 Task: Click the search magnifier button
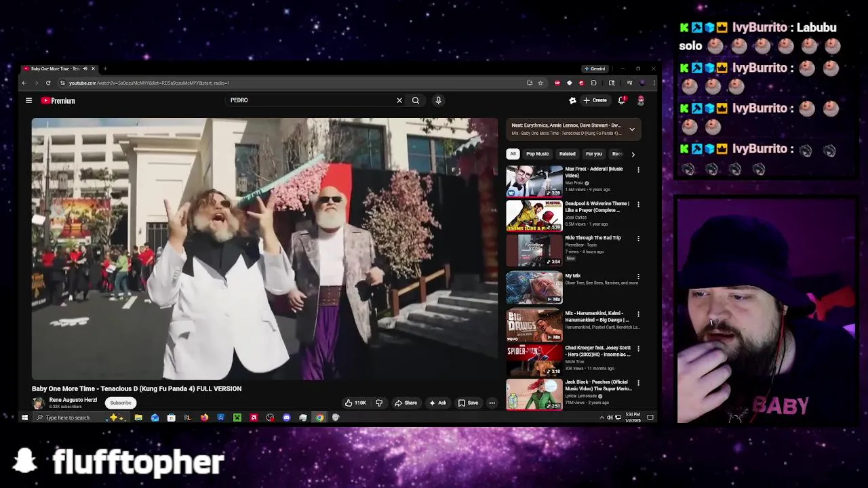tap(416, 100)
